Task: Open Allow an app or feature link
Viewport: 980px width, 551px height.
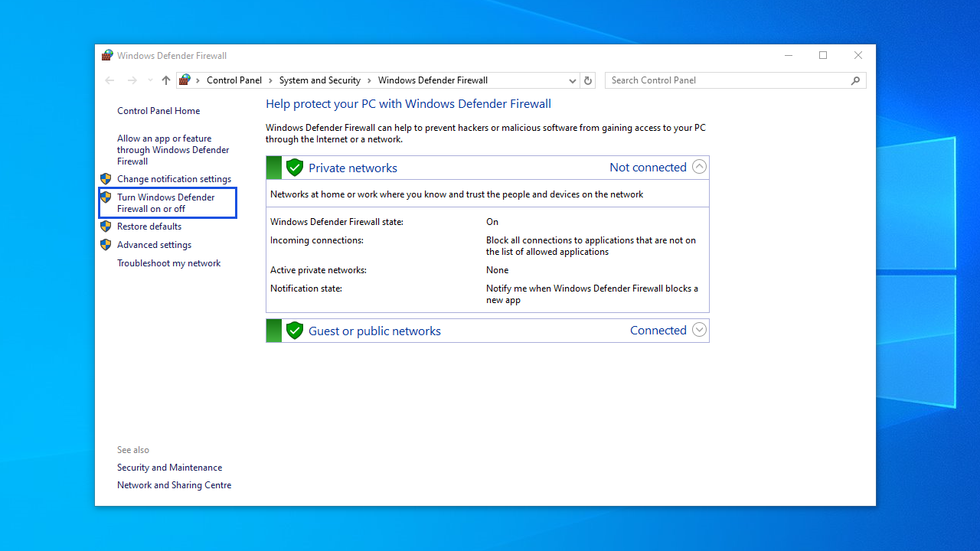Action: (173, 150)
